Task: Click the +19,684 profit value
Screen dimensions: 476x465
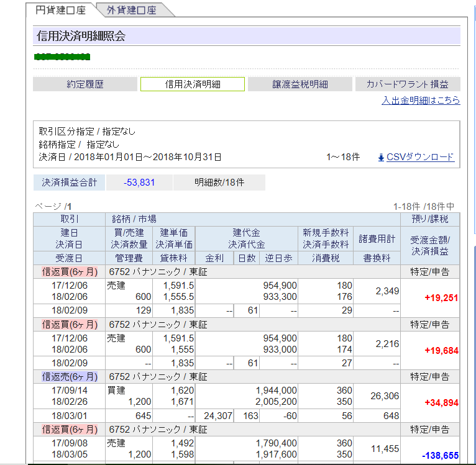Action: coord(441,350)
